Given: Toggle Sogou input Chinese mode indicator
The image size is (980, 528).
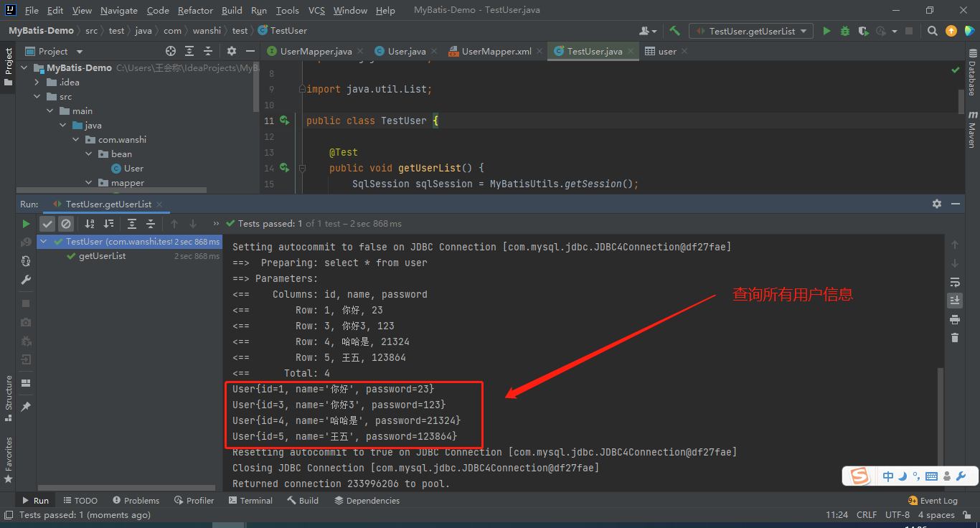Looking at the screenshot, I should click(x=888, y=476).
